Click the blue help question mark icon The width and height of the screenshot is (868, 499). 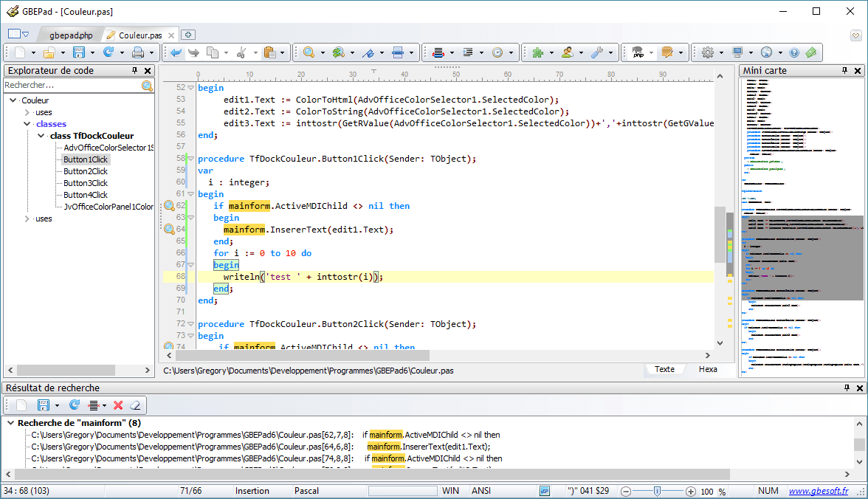pyautogui.click(x=794, y=52)
